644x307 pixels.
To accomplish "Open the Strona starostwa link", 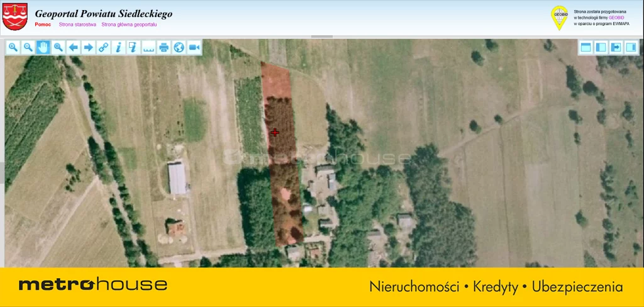I will (77, 25).
